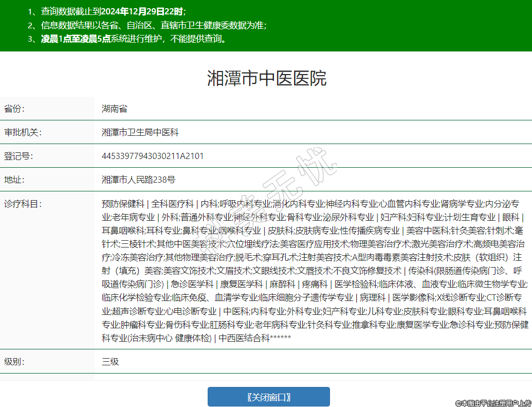Screen dimensions: 532x407
Task: Click the 关闭窗口 button
Action: point(268,397)
